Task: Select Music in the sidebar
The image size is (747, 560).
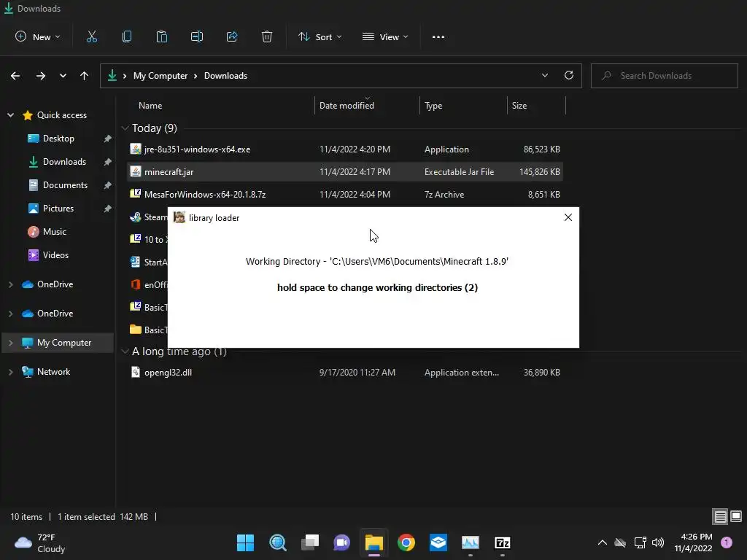Action: (54, 232)
